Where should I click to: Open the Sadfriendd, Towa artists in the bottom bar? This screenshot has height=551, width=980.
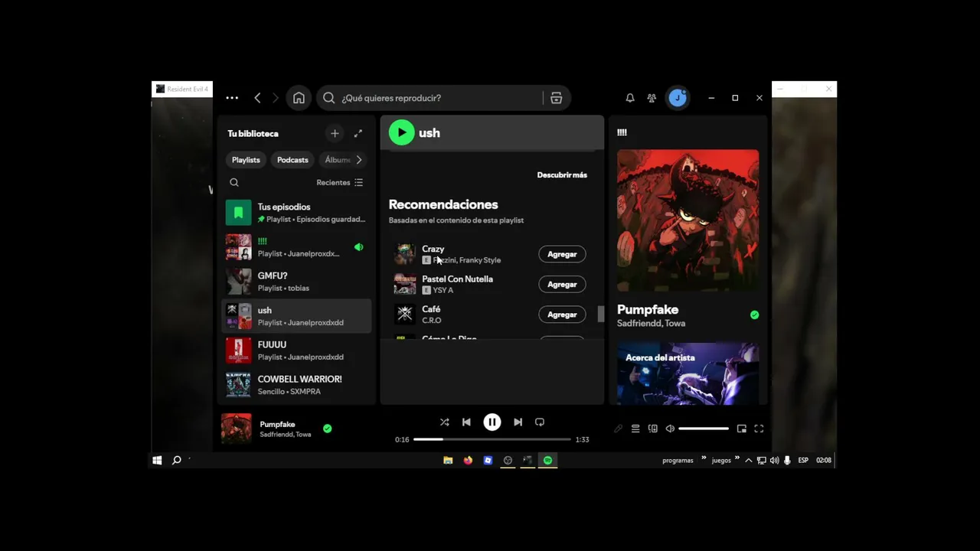[285, 435]
